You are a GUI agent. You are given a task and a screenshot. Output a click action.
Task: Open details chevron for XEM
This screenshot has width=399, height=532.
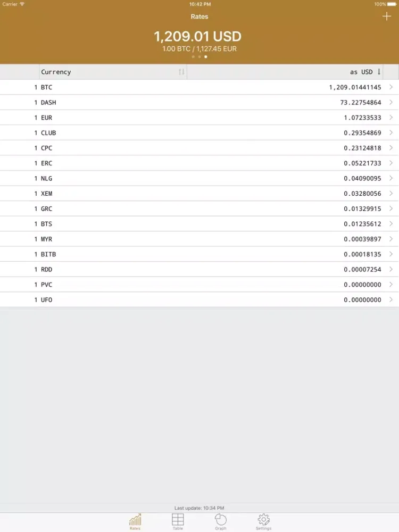(x=391, y=194)
